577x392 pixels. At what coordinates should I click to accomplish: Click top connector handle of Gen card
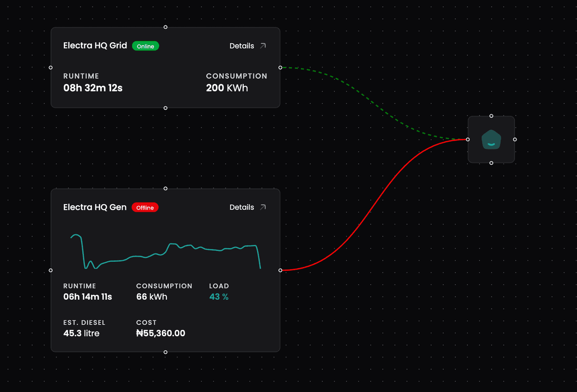click(x=165, y=188)
